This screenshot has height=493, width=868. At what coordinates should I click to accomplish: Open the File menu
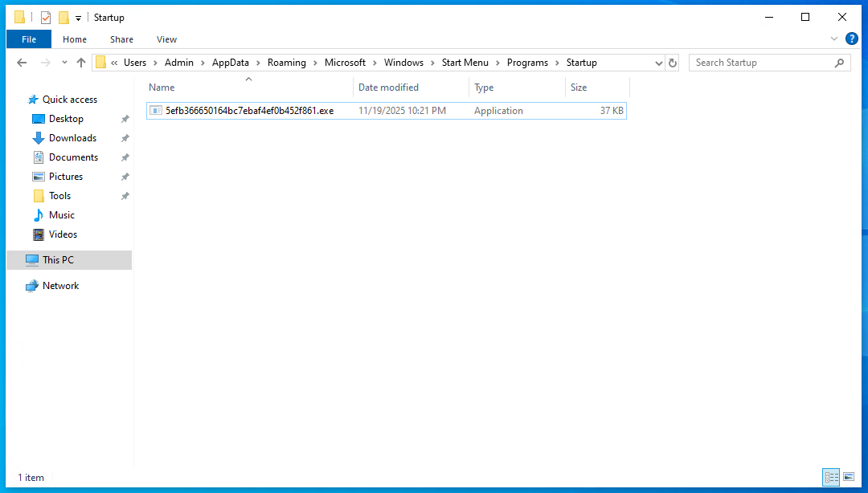[29, 39]
